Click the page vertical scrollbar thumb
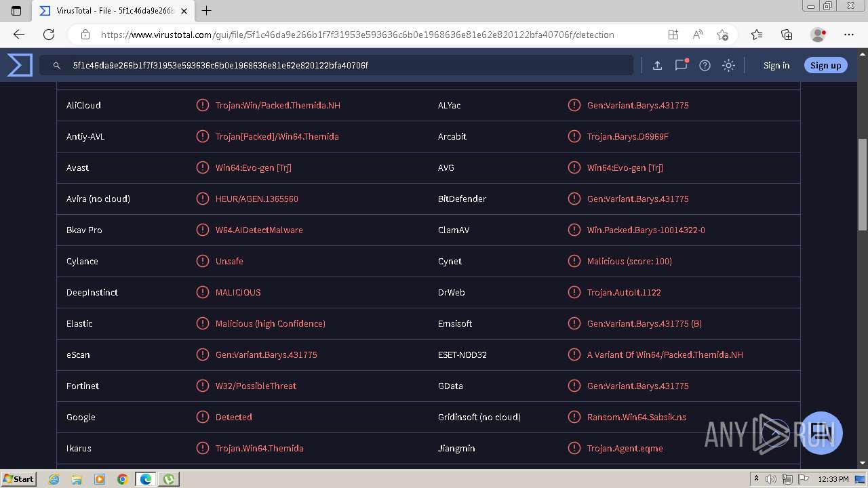This screenshot has height=488, width=868. 863,184
